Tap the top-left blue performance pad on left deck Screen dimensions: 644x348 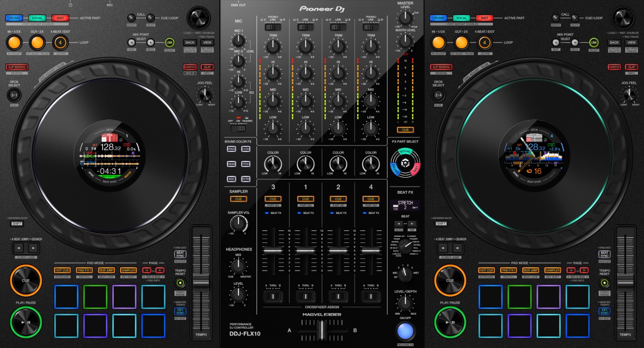coord(66,297)
